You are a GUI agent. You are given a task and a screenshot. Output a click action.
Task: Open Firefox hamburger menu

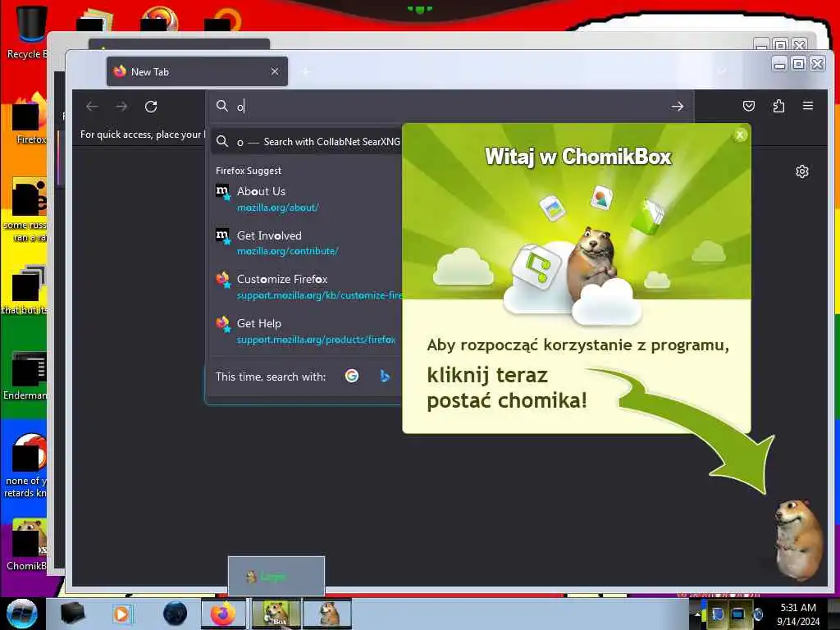click(808, 106)
